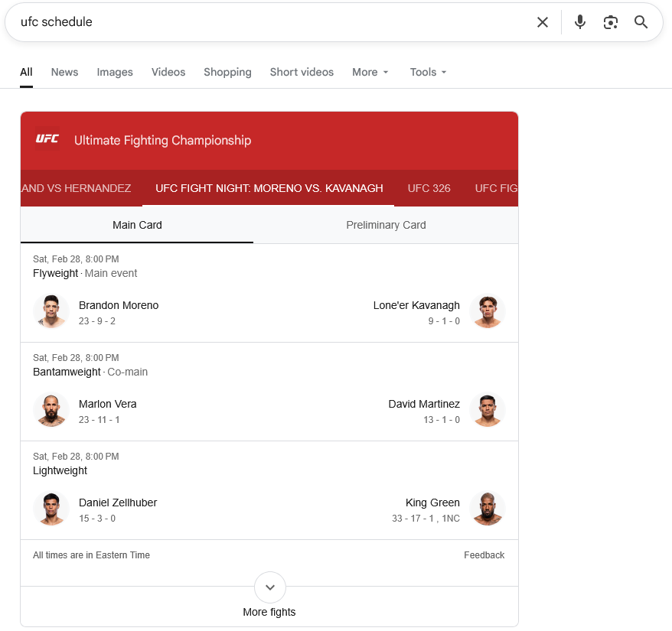This screenshot has width=672, height=631.
Task: Click the Flyweight Main event label
Action: point(85,273)
